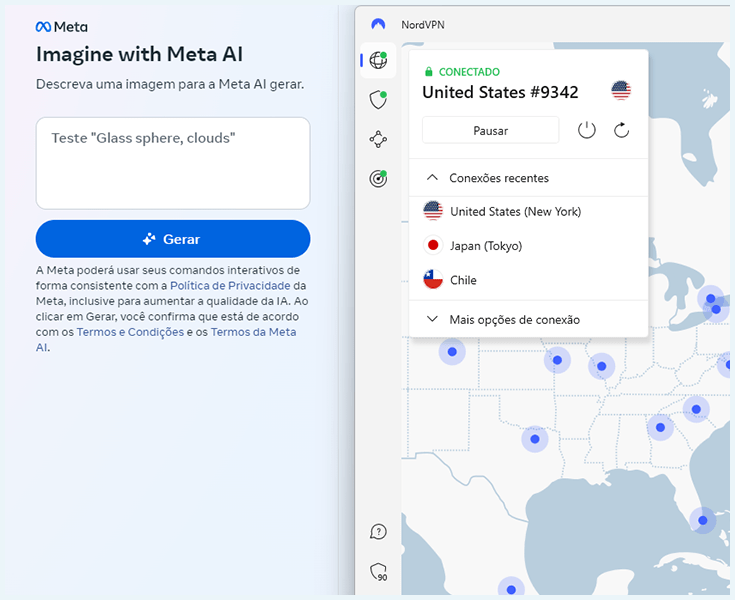Connect to United States (New York)
735x600 pixels.
click(528, 211)
